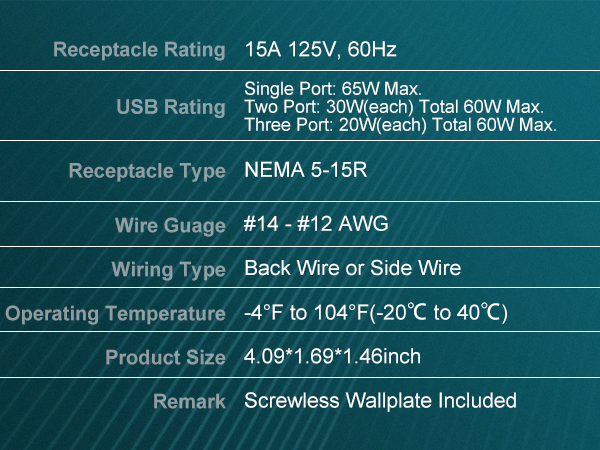Viewport: 600px width, 450px height.
Task: Select the Screwless Wallplate Included text
Action: click(x=380, y=401)
